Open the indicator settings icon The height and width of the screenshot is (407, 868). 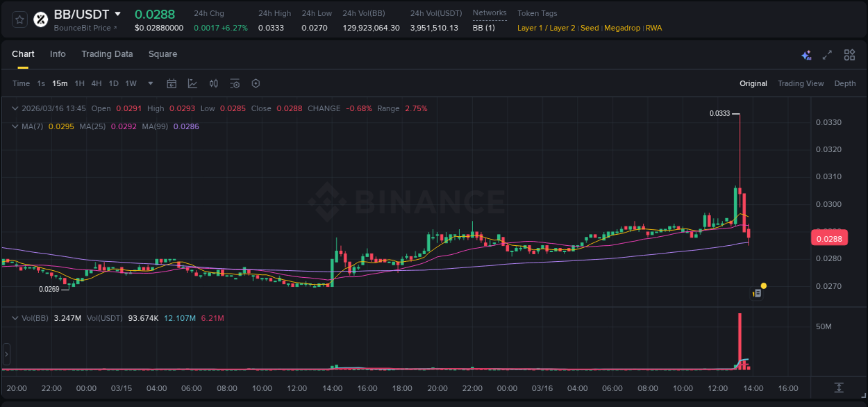point(235,83)
